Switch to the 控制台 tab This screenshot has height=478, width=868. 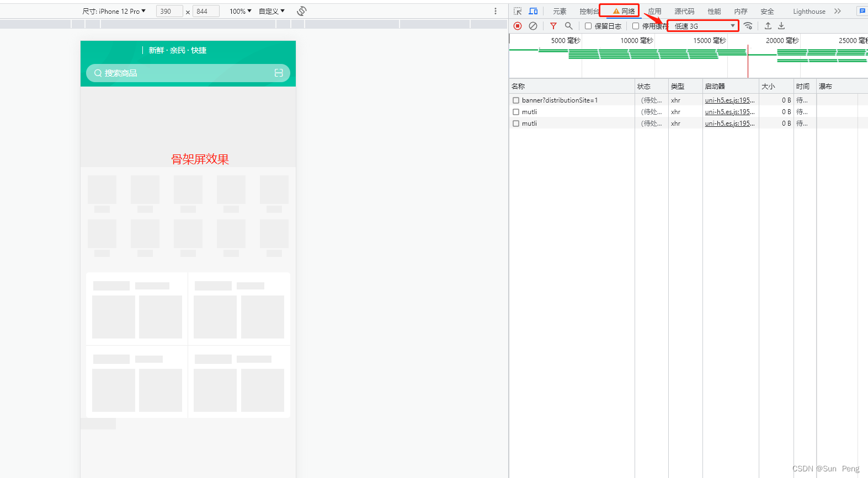(x=589, y=11)
